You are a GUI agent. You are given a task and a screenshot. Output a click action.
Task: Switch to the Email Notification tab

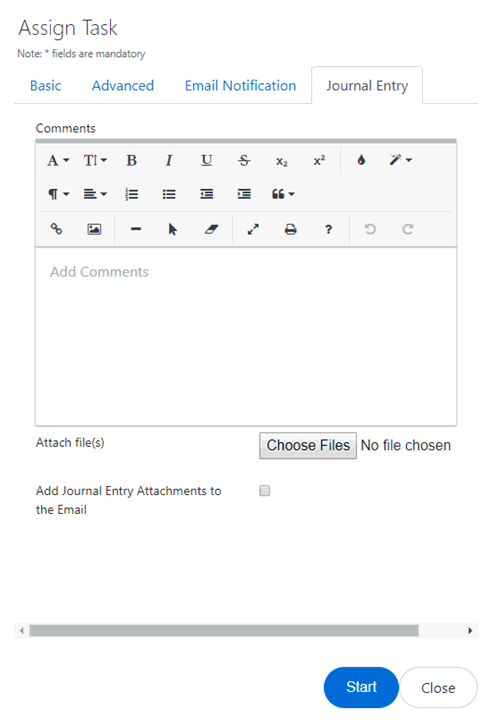240,86
